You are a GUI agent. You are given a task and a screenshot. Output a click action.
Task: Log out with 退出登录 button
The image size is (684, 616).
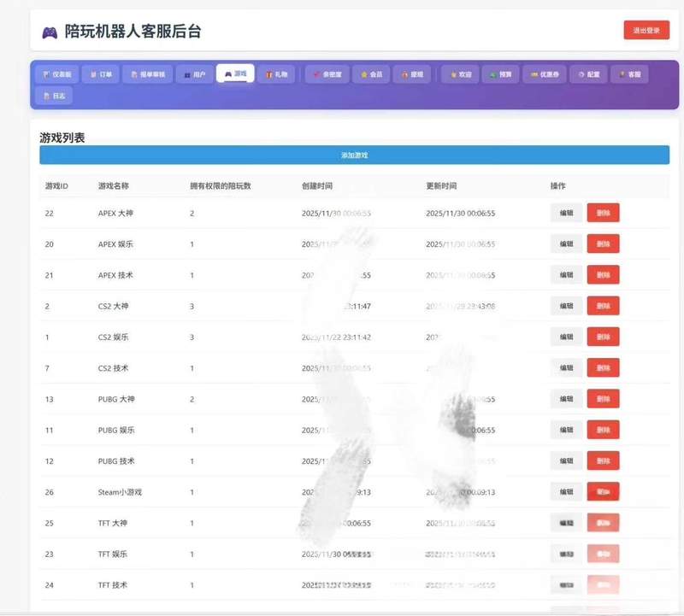[646, 30]
